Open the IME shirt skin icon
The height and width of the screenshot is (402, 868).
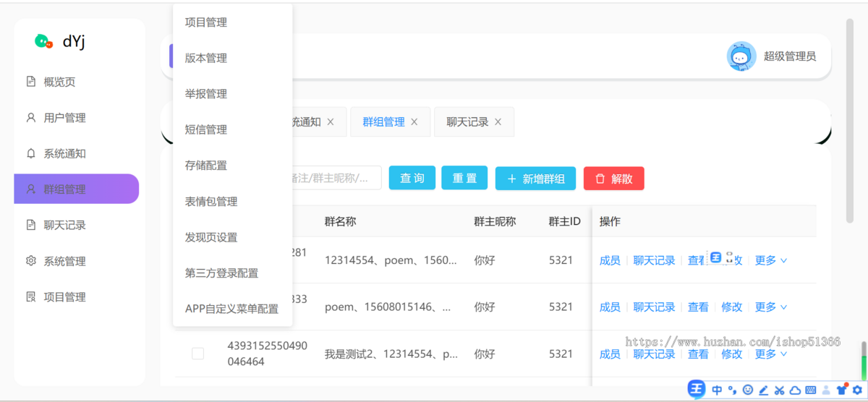[841, 389]
